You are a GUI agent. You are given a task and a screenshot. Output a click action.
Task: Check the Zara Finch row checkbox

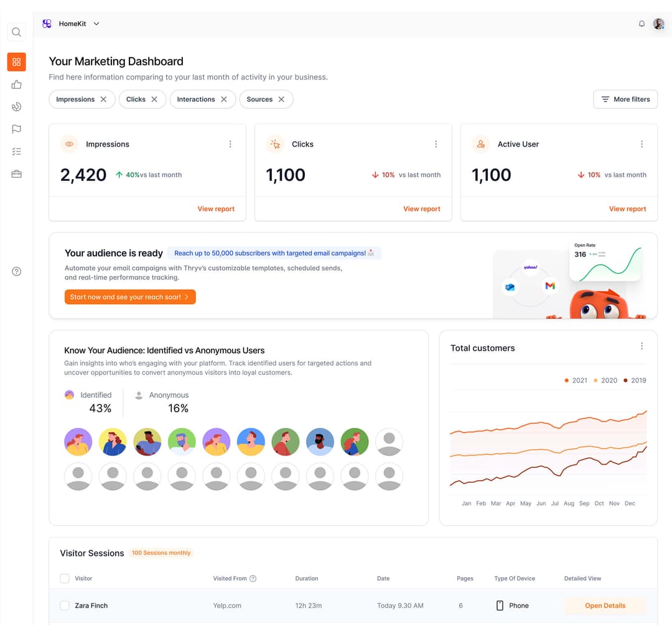pyautogui.click(x=65, y=606)
